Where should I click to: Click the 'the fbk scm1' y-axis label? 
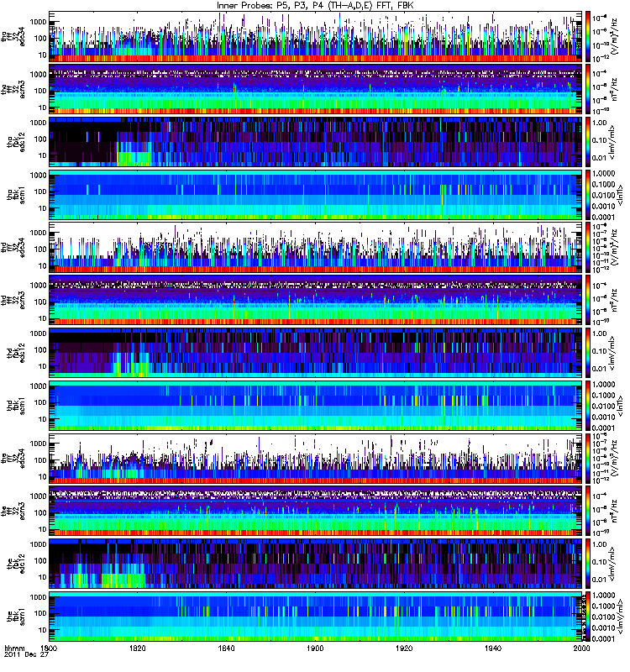tap(16, 617)
